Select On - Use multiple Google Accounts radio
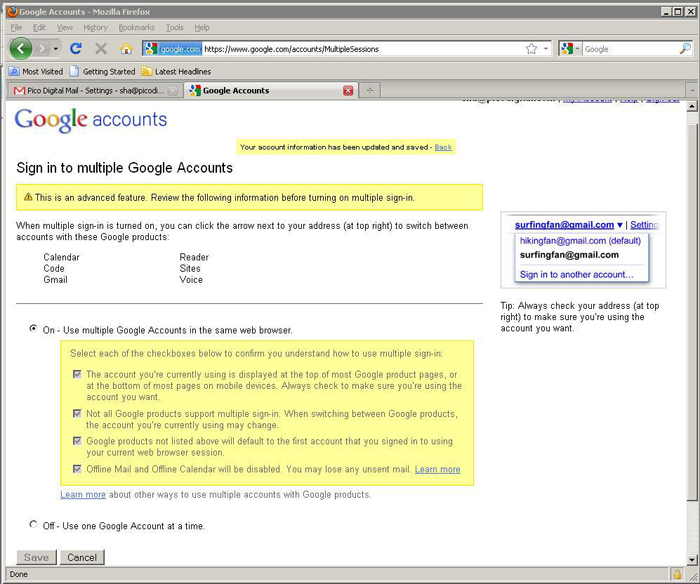This screenshot has height=584, width=700. coord(33,328)
